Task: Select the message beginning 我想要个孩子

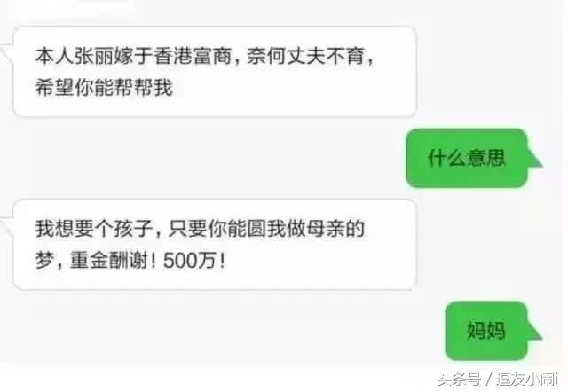Action: (x=215, y=244)
